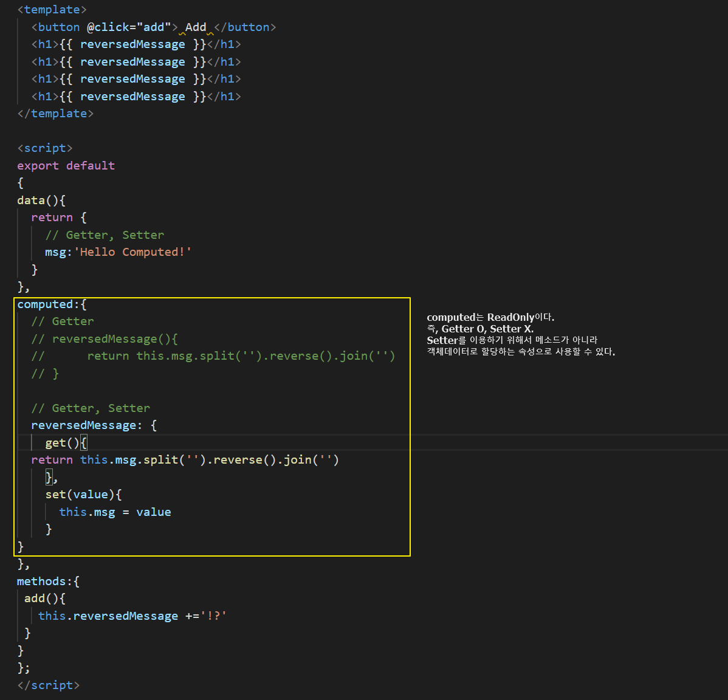Viewport: 728px width, 700px height.
Task: Click the set(value){ setter line
Action: click(x=84, y=495)
